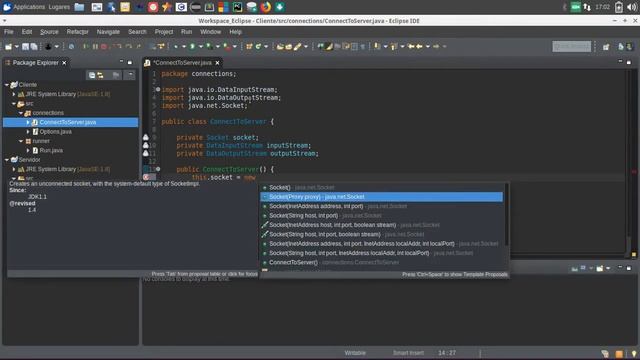Open the New file dropdown arrow
This screenshot has width=640, height=360.
pos(16,47)
